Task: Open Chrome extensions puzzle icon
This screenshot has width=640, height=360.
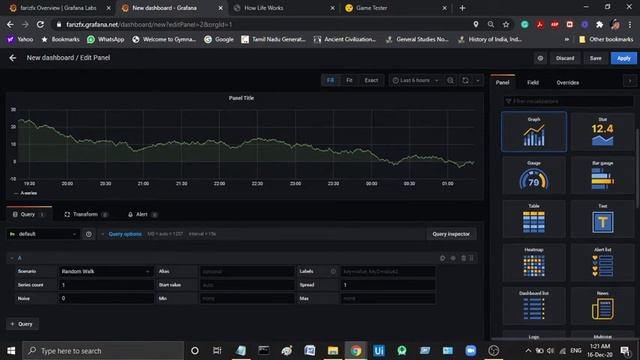Action: 600,24
